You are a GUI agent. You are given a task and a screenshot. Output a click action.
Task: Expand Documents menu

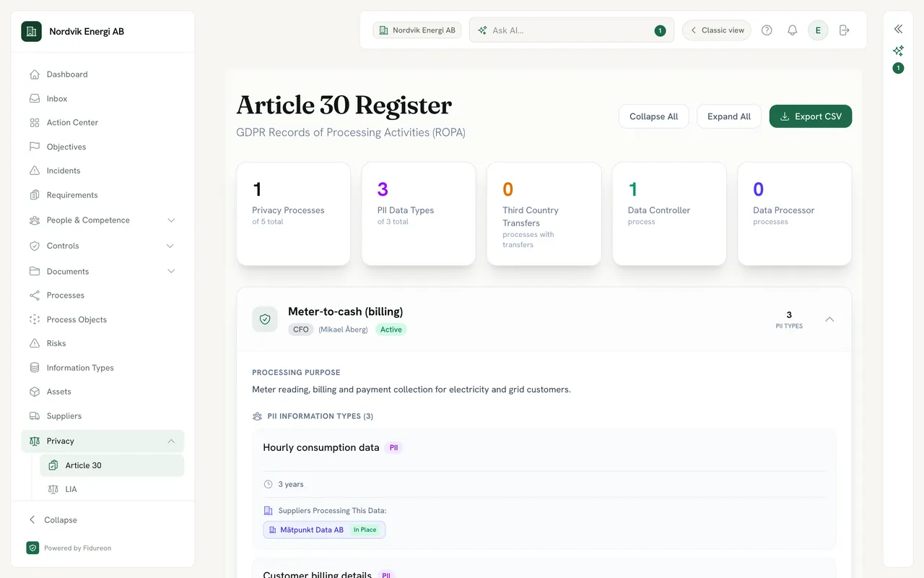click(103, 272)
